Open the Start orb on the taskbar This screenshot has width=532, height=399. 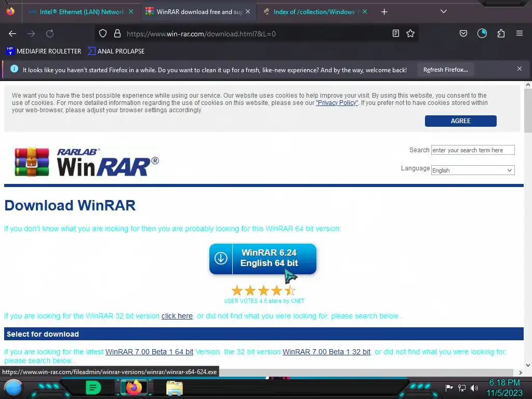[13, 388]
